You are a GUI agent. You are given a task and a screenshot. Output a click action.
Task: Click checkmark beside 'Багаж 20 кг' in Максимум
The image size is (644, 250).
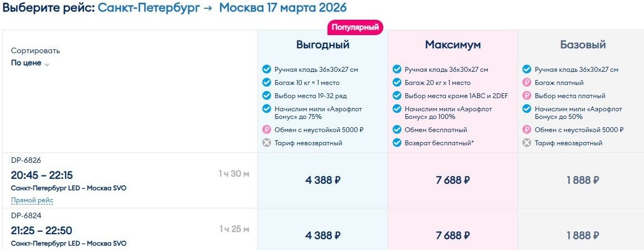(397, 83)
